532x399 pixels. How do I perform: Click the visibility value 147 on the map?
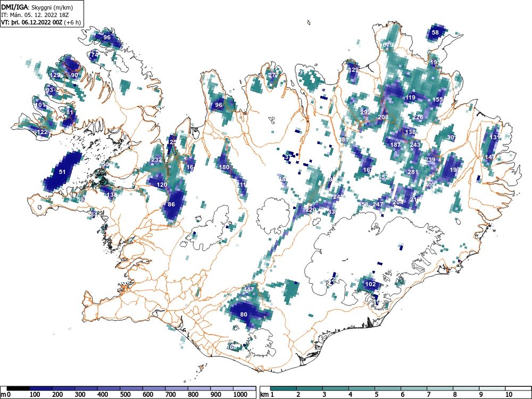tap(491, 157)
